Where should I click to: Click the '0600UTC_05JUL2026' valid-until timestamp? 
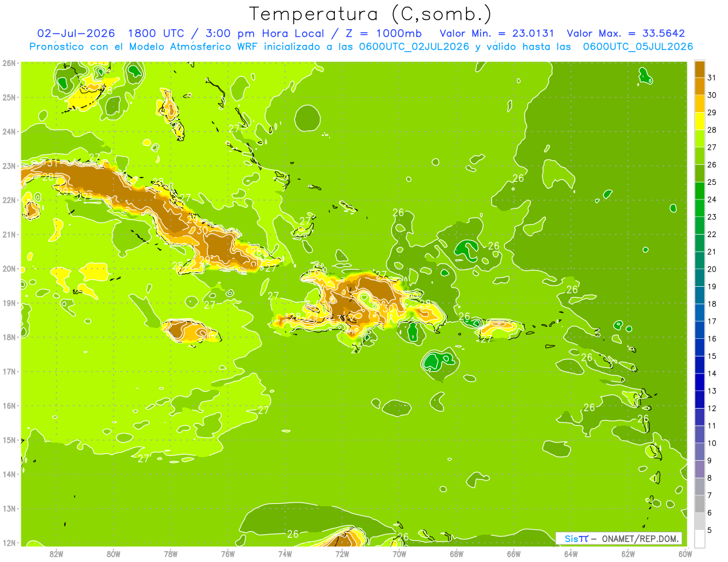(638, 47)
